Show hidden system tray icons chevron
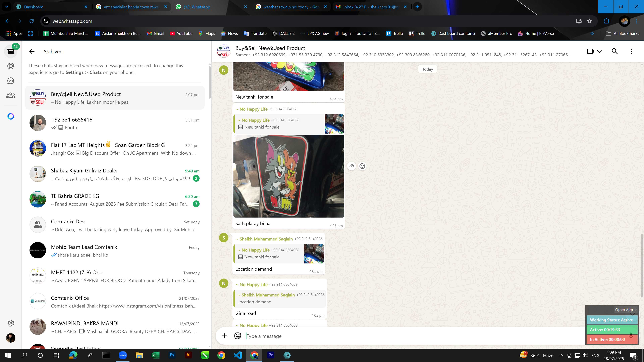644x362 pixels. pyautogui.click(x=561, y=355)
